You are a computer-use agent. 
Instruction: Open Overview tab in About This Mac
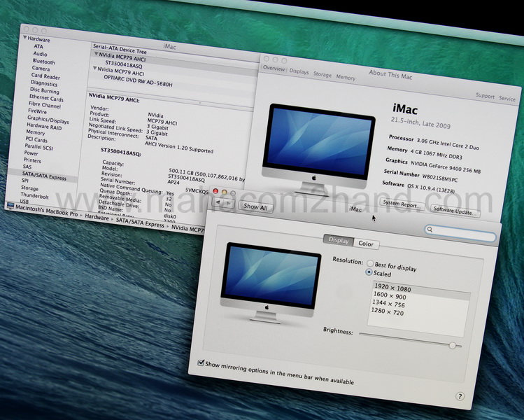[x=274, y=68]
